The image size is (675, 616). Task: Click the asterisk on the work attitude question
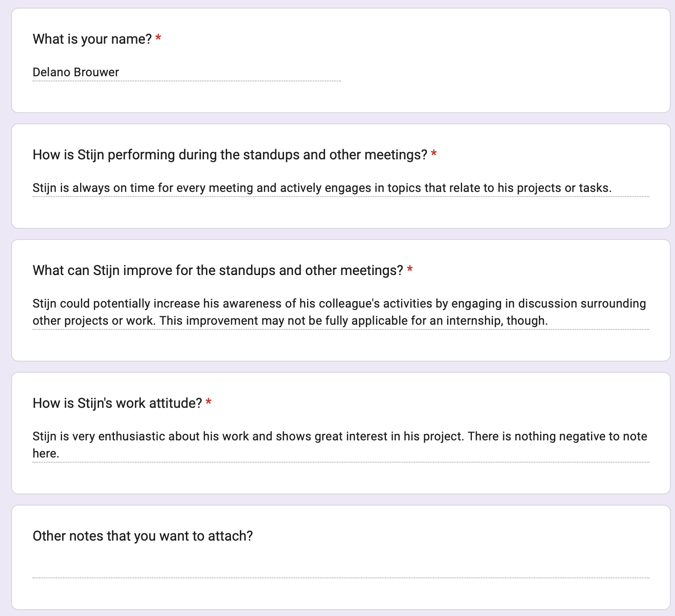tap(209, 402)
